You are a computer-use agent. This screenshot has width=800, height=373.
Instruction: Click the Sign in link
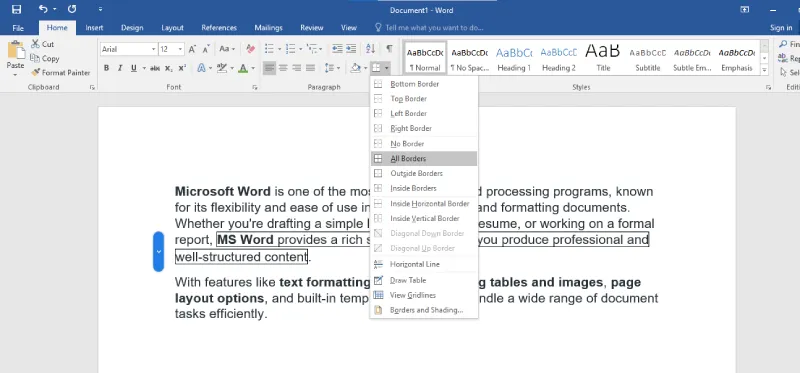[x=781, y=28]
